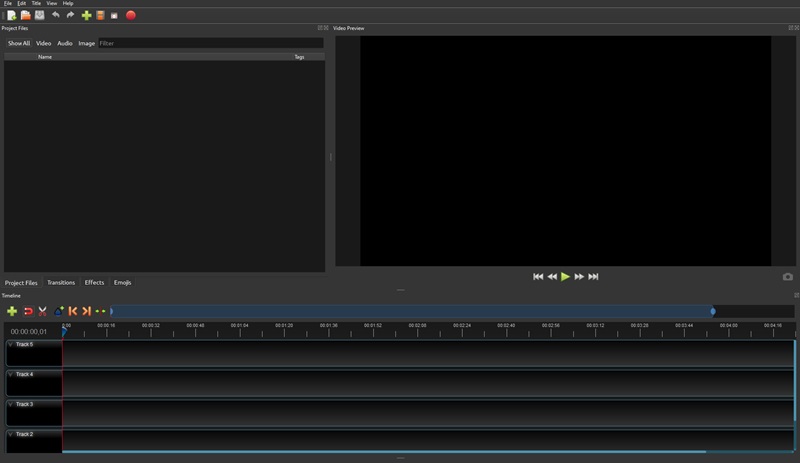Image resolution: width=800 pixels, height=463 pixels.
Task: Export video with the red circle button
Action: tap(131, 15)
